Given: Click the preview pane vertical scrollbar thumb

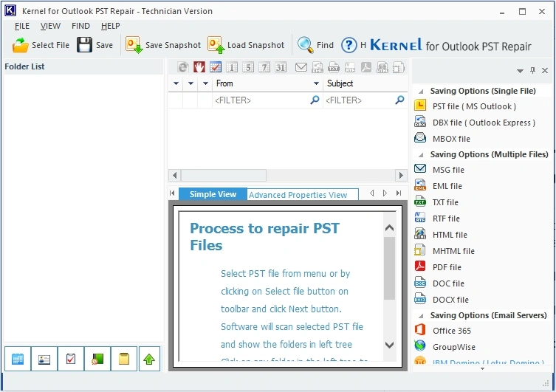Looking at the screenshot, I should tap(389, 268).
